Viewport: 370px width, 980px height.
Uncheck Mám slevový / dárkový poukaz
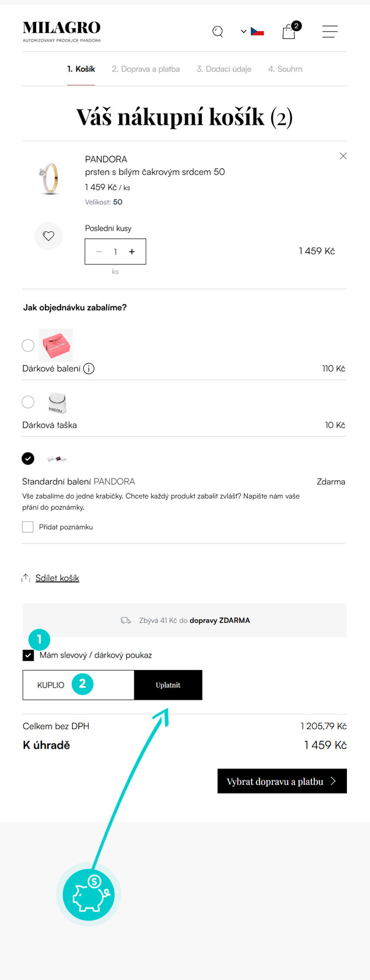(28, 655)
